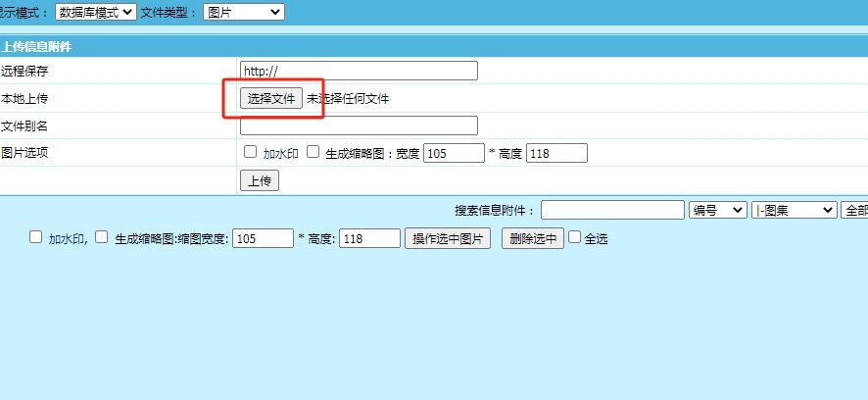Click the 删除选中 button
868x400 pixels.
(x=533, y=238)
